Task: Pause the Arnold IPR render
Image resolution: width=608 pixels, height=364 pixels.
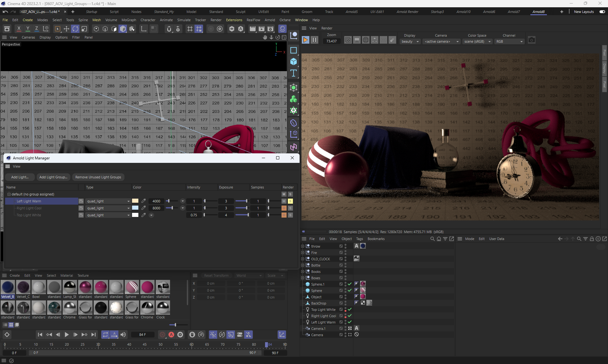Action: pyautogui.click(x=314, y=40)
